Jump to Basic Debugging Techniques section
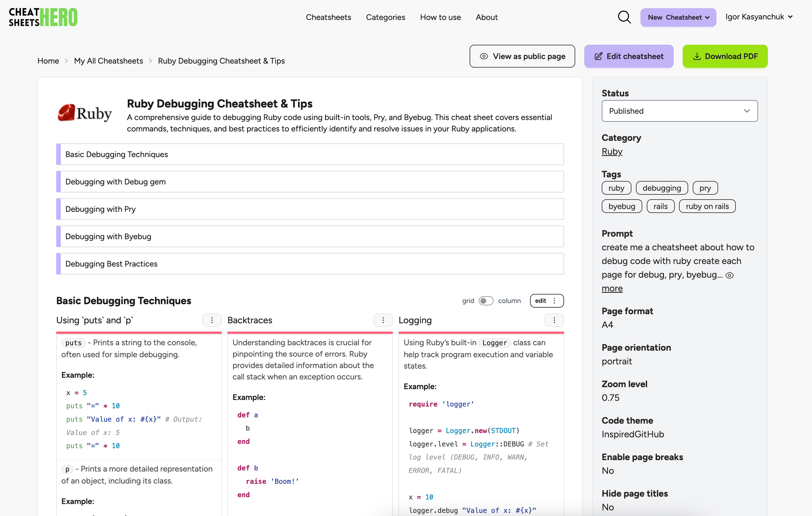Screen dimensions: 812x516 310,154
